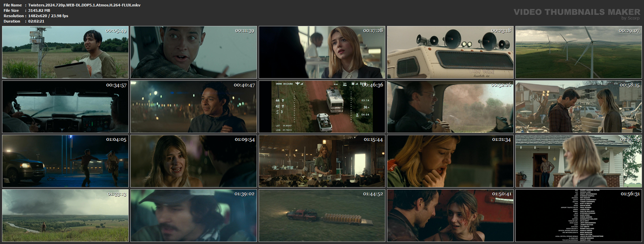Click the truck with trailer frame at 01:44:52

point(322,215)
